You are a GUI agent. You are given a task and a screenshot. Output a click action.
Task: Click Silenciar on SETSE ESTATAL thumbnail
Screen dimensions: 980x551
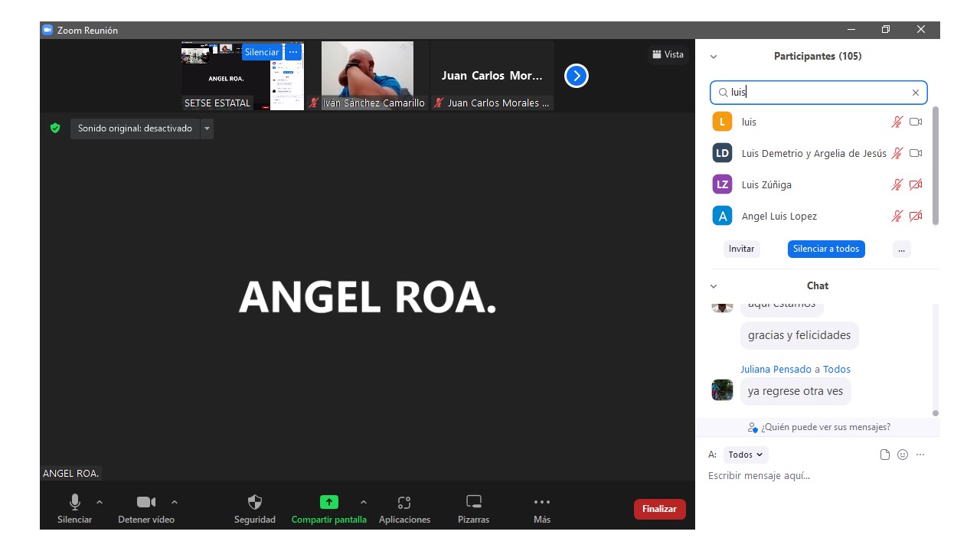262,52
